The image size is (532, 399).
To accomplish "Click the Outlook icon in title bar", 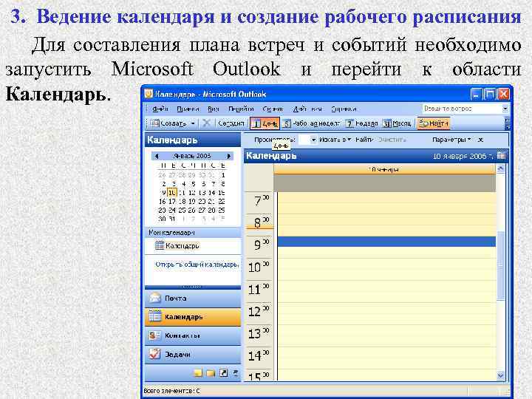I will tap(149, 94).
